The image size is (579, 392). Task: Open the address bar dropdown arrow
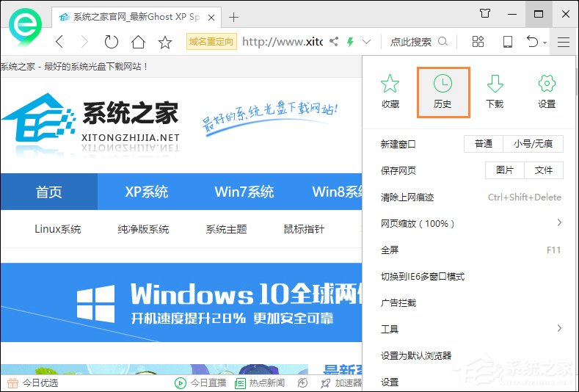click(x=367, y=42)
